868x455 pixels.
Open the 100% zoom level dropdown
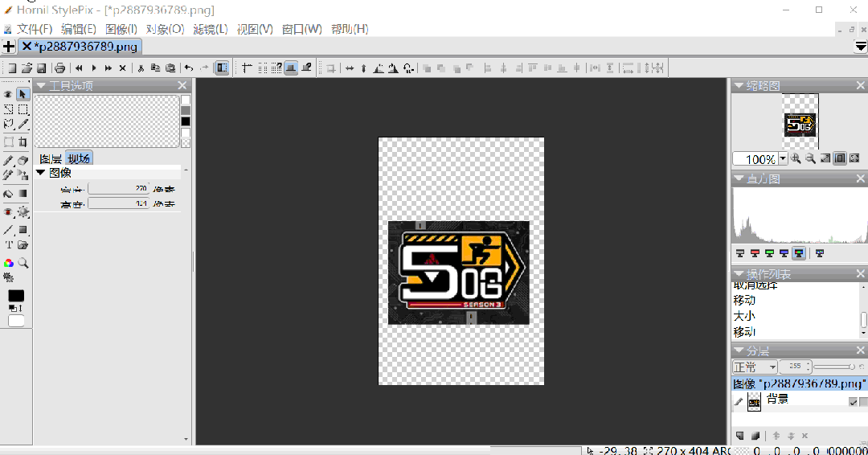click(x=783, y=159)
